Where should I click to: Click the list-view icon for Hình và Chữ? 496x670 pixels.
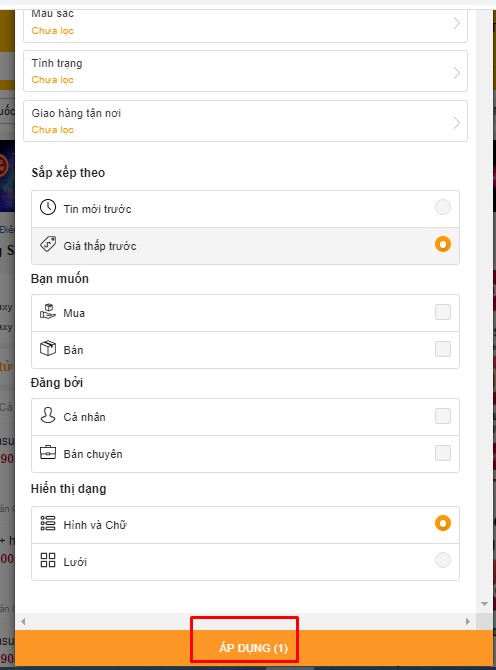tap(48, 523)
